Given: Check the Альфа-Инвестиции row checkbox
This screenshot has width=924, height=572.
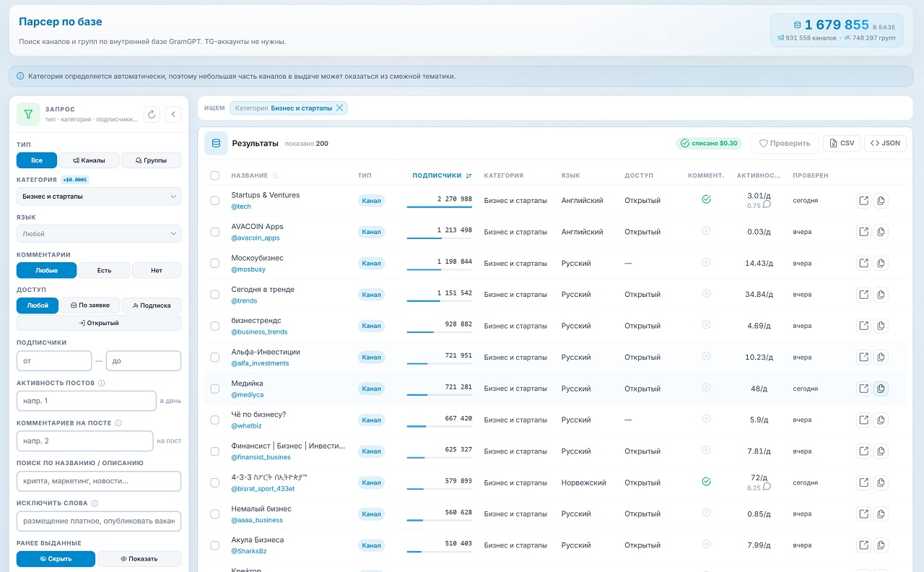Looking at the screenshot, I should coord(214,357).
